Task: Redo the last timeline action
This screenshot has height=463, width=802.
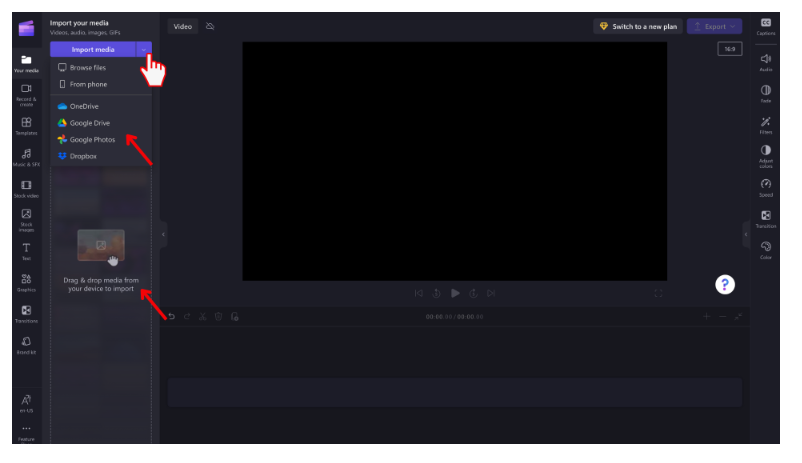Action: coord(187,317)
